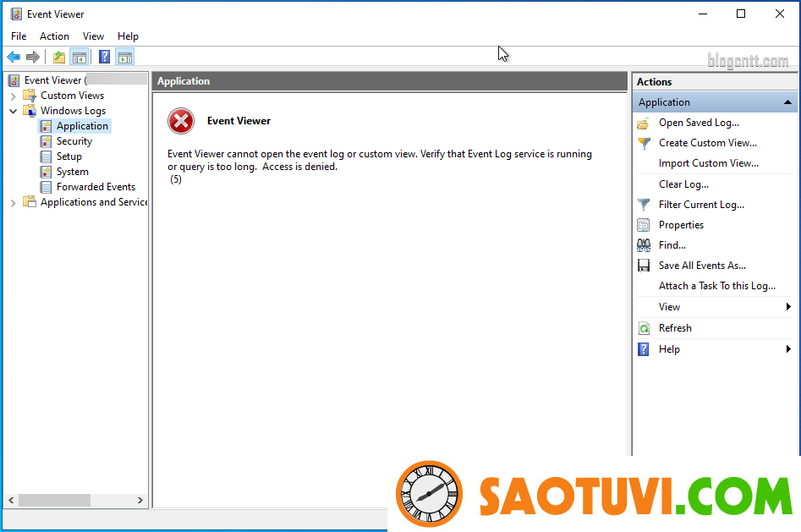Image resolution: width=801 pixels, height=532 pixels.
Task: Open the Action menu
Action: (54, 36)
